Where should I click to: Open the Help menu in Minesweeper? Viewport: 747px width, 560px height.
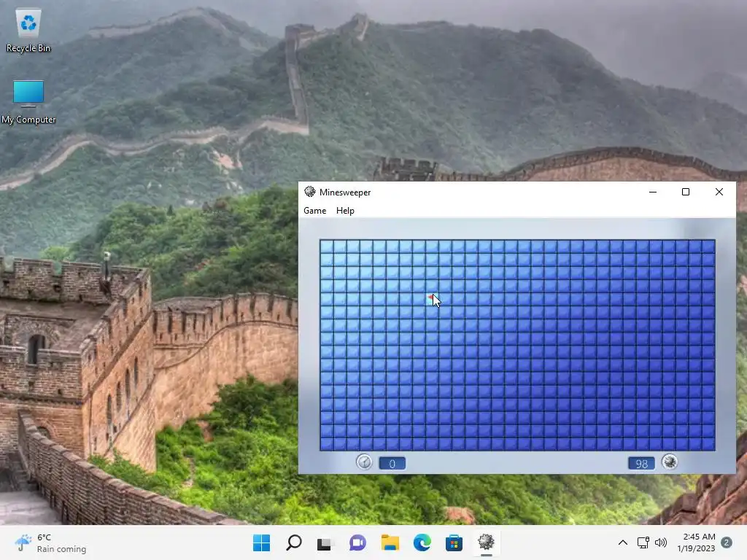(x=345, y=211)
